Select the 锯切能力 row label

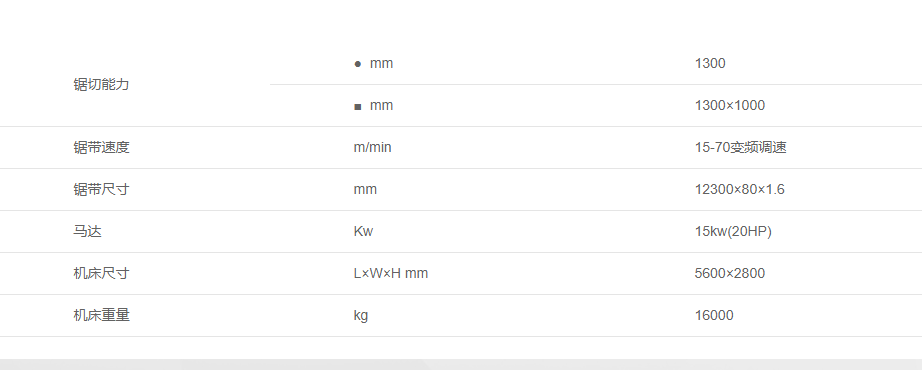pyautogui.click(x=101, y=84)
